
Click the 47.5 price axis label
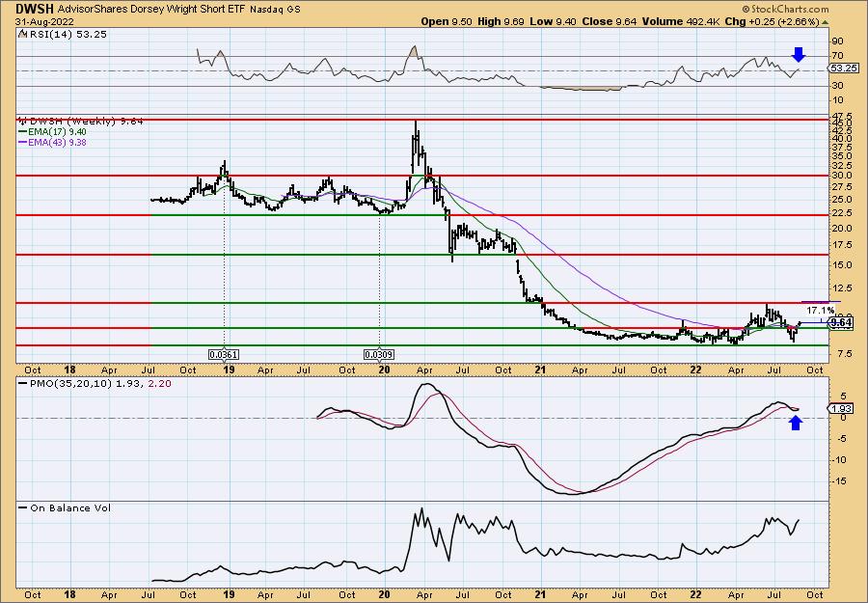tap(841, 115)
